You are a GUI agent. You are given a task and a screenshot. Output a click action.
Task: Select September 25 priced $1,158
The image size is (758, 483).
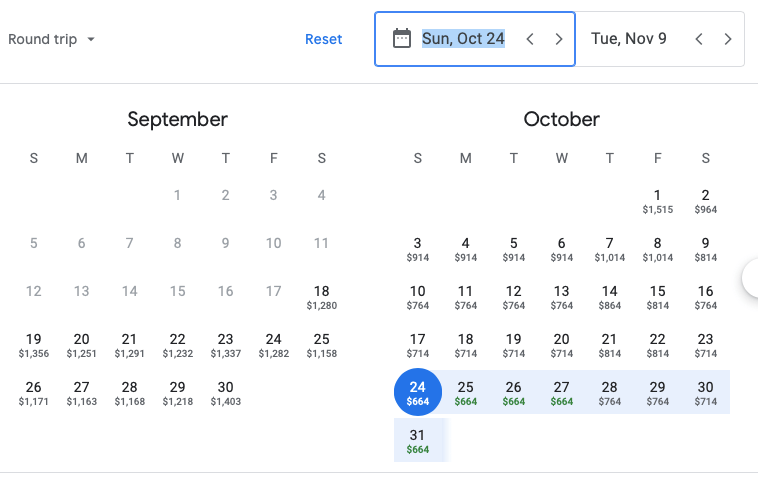click(322, 344)
